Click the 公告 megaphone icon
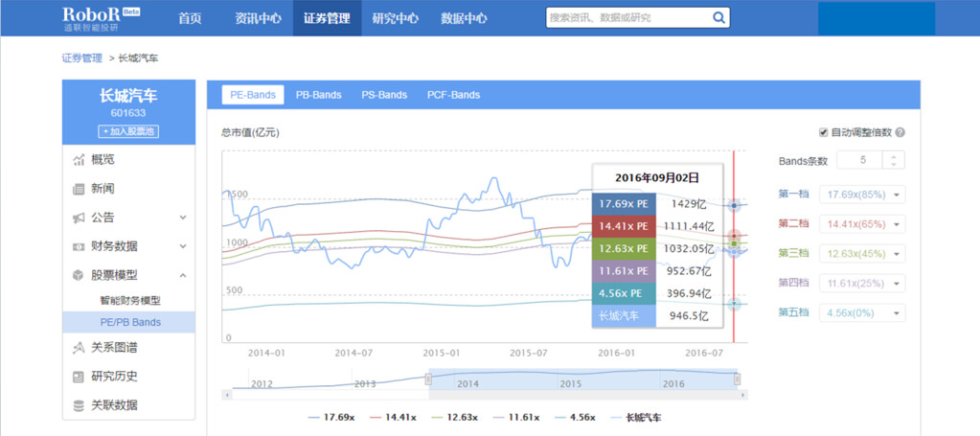This screenshot has height=436, width=980. point(79,218)
